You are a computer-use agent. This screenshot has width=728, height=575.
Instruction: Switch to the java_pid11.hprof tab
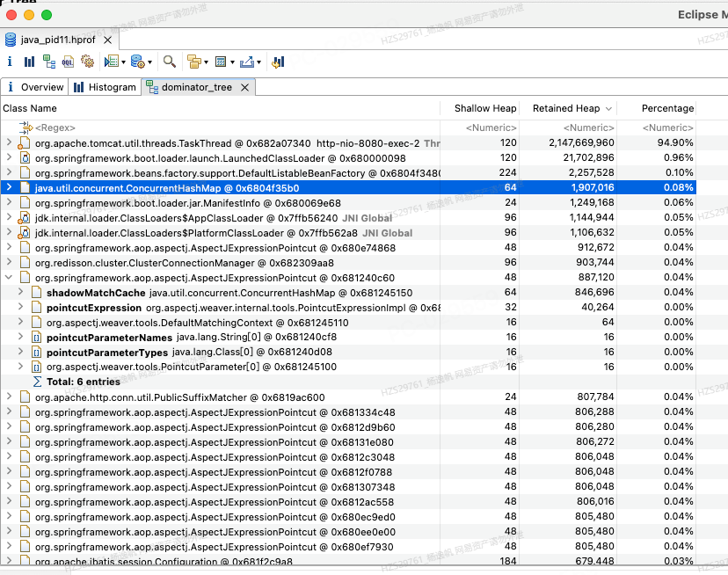click(x=60, y=40)
